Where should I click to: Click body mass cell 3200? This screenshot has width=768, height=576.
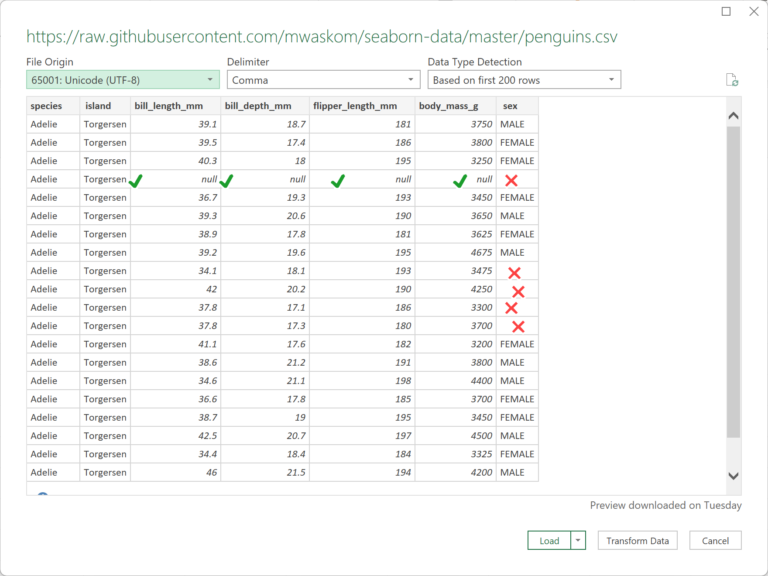pos(456,344)
